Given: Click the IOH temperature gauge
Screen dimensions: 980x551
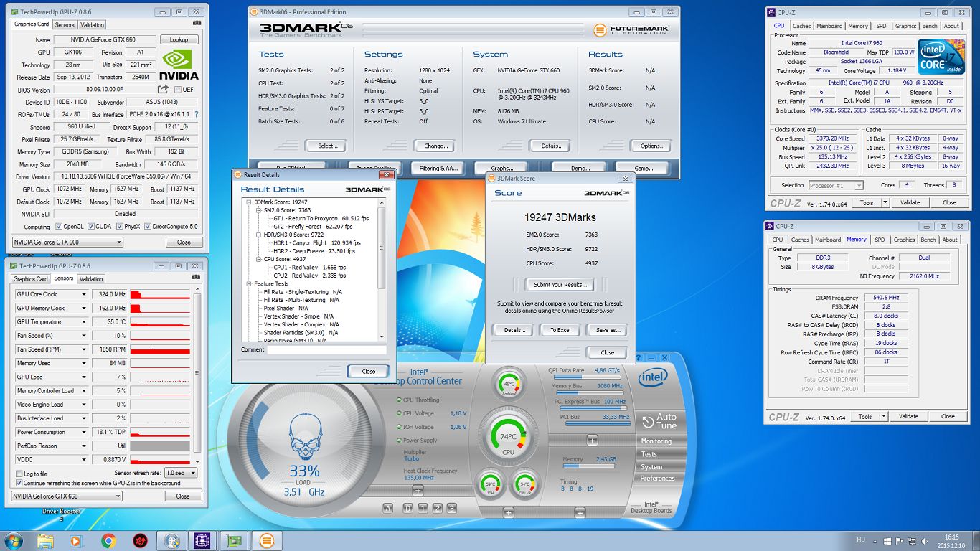Looking at the screenshot, I should point(490,484).
